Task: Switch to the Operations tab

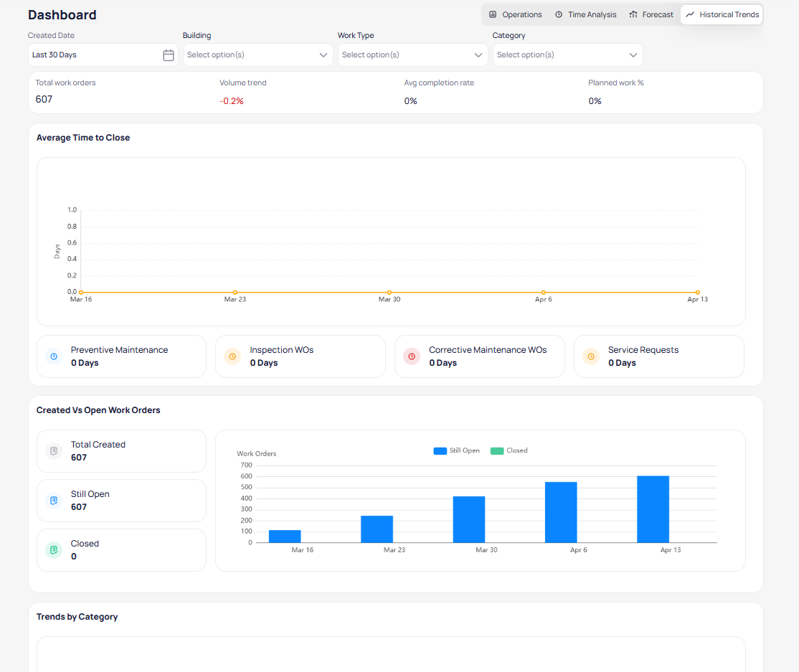Action: pyautogui.click(x=515, y=14)
